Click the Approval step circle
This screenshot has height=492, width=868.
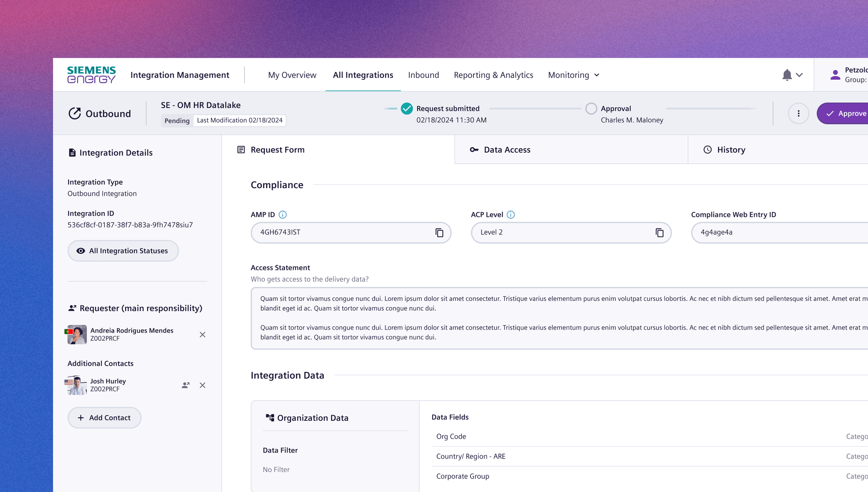(x=591, y=109)
